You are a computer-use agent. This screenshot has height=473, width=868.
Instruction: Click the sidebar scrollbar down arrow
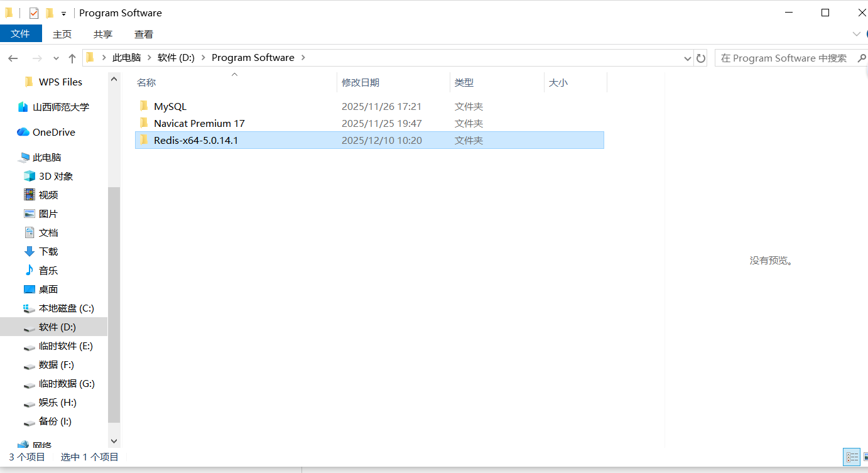[x=114, y=442]
